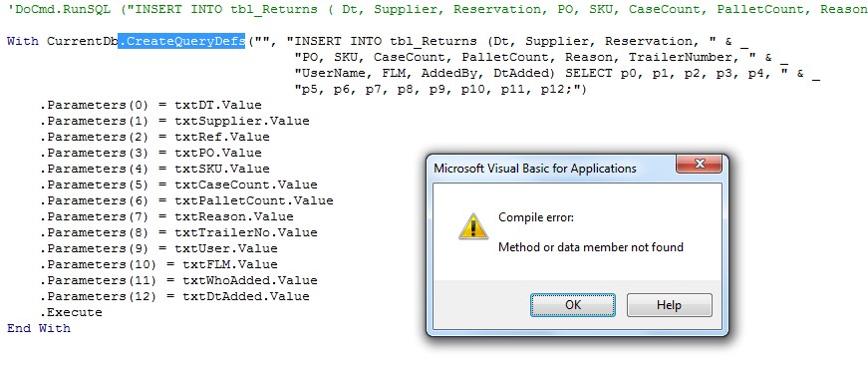Click the 'Method or data member not found' message
This screenshot has height=365, width=868.
(x=591, y=247)
